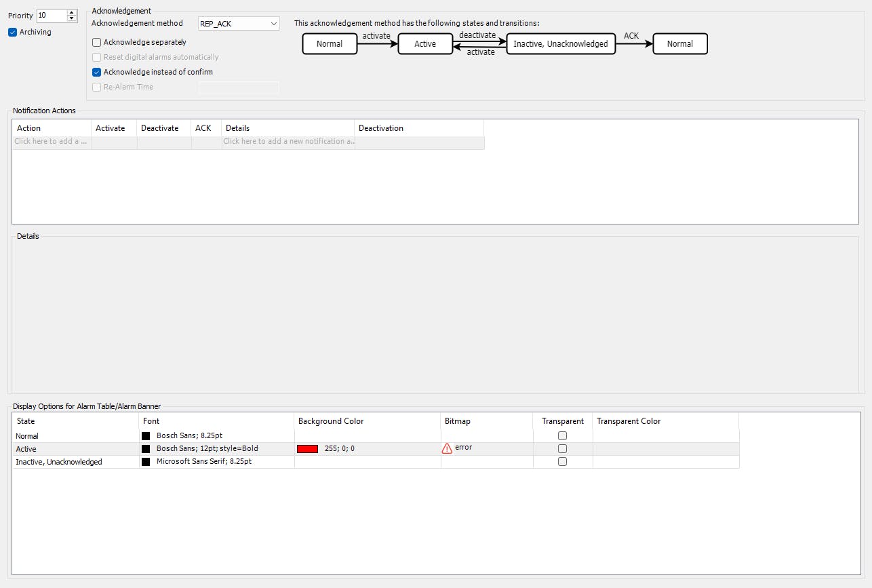Click the Details cell to add notification
Screen dimensions: 872x588
pyautogui.click(x=288, y=142)
